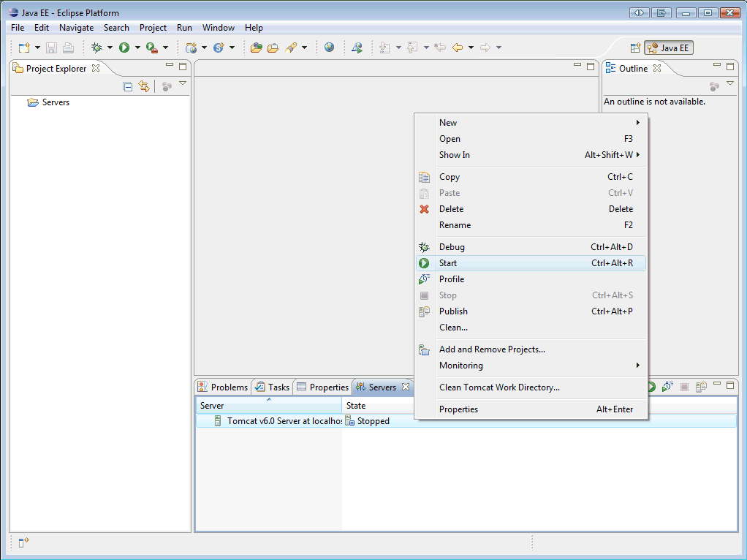Switch to the Properties tab

322,387
